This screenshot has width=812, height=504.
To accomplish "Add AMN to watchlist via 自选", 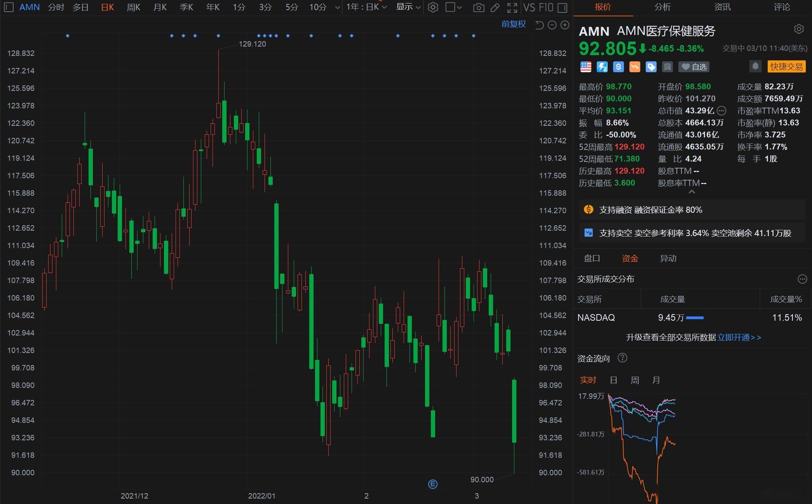I will pyautogui.click(x=694, y=67).
